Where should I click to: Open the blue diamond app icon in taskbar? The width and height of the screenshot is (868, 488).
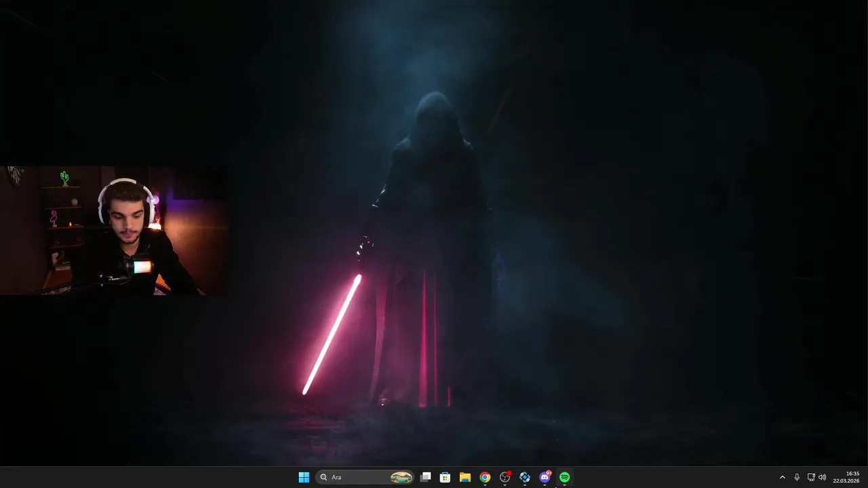525,477
